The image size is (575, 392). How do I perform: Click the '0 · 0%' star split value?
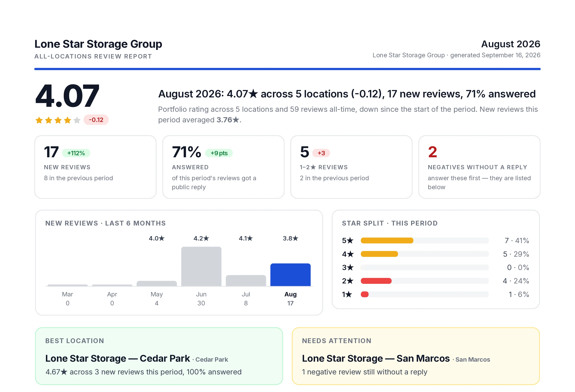tap(518, 267)
